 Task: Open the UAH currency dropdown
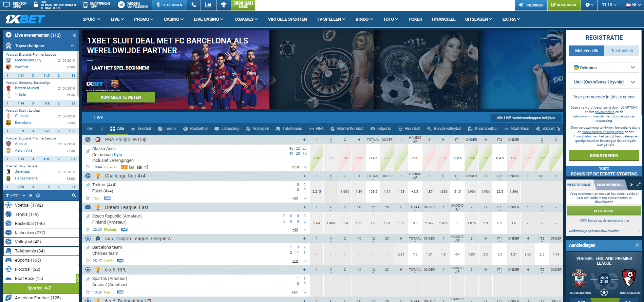[604, 82]
